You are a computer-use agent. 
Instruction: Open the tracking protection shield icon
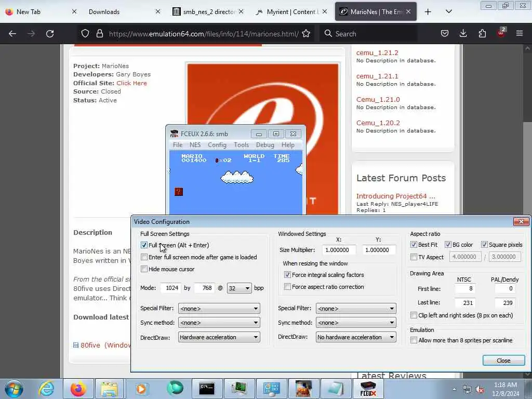[x=85, y=33]
